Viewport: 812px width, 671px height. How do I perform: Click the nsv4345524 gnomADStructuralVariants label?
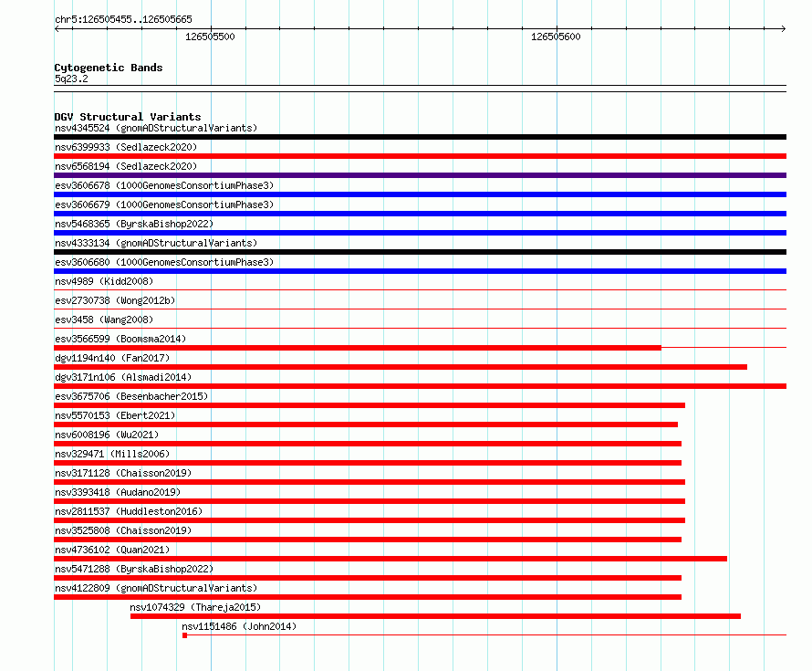pyautogui.click(x=156, y=128)
